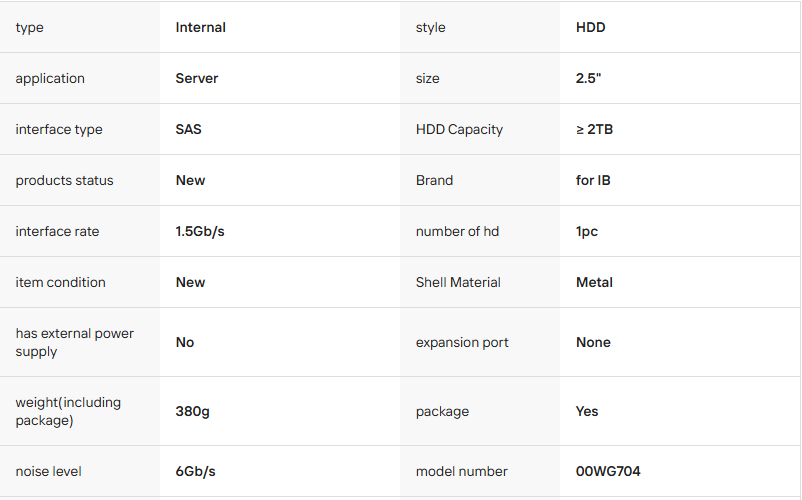Click the 'noise level' attribute label
802x500 pixels.
49,471
